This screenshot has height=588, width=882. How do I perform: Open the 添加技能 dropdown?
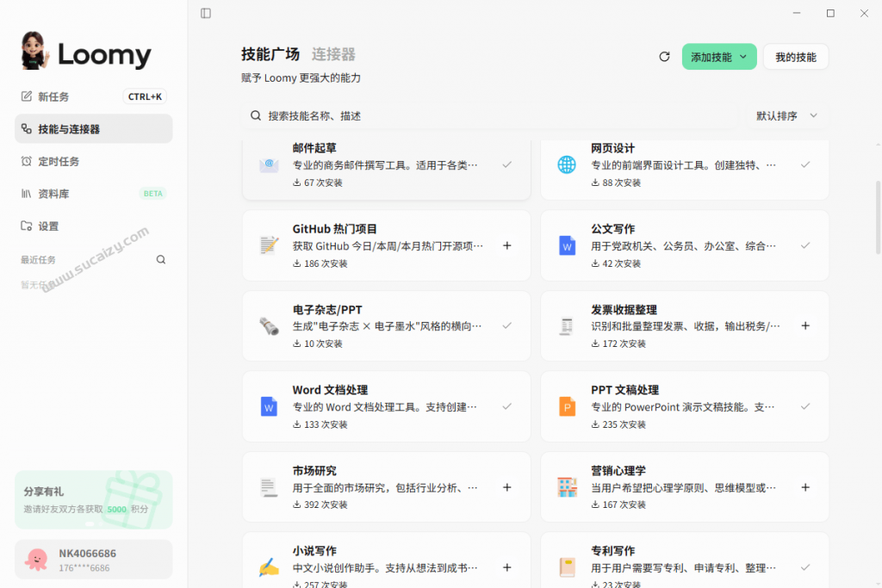click(719, 57)
